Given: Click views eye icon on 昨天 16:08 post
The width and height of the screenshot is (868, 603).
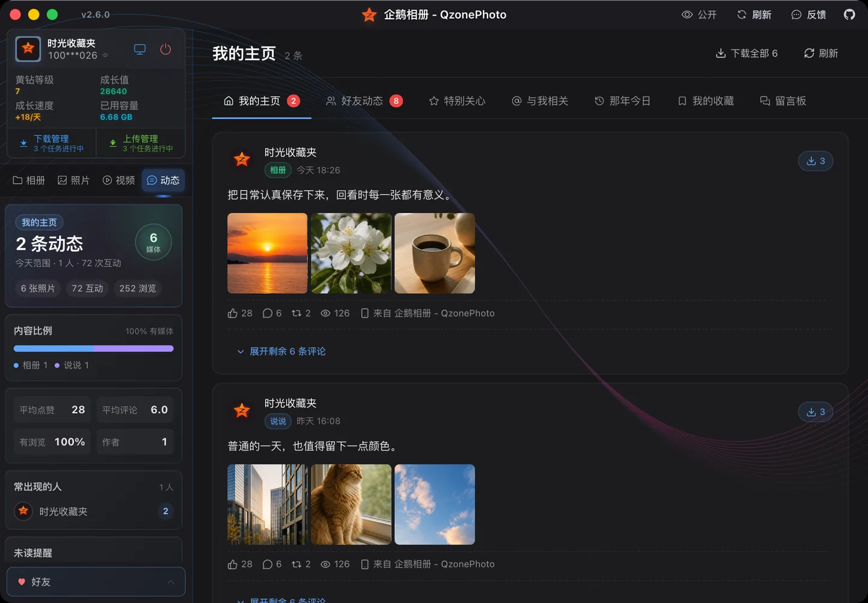Looking at the screenshot, I should (325, 564).
